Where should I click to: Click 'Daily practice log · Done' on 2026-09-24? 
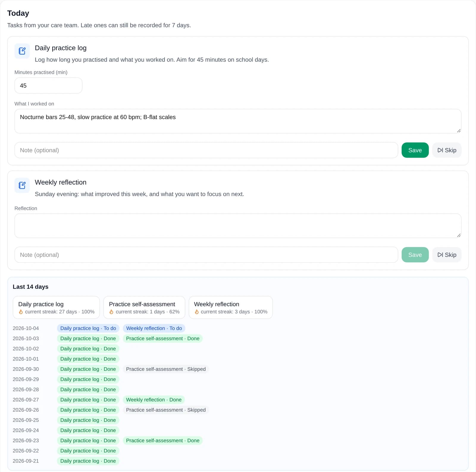tap(88, 430)
